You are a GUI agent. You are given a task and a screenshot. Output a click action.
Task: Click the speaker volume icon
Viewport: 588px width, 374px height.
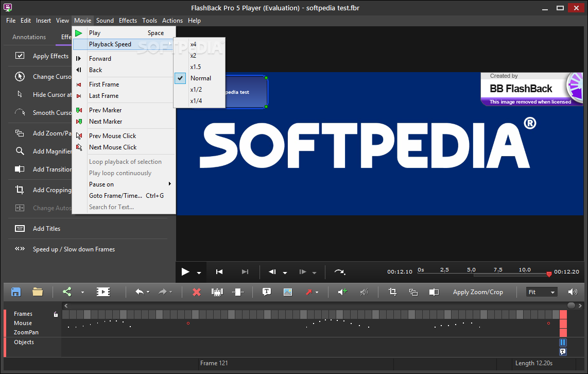coord(573,292)
